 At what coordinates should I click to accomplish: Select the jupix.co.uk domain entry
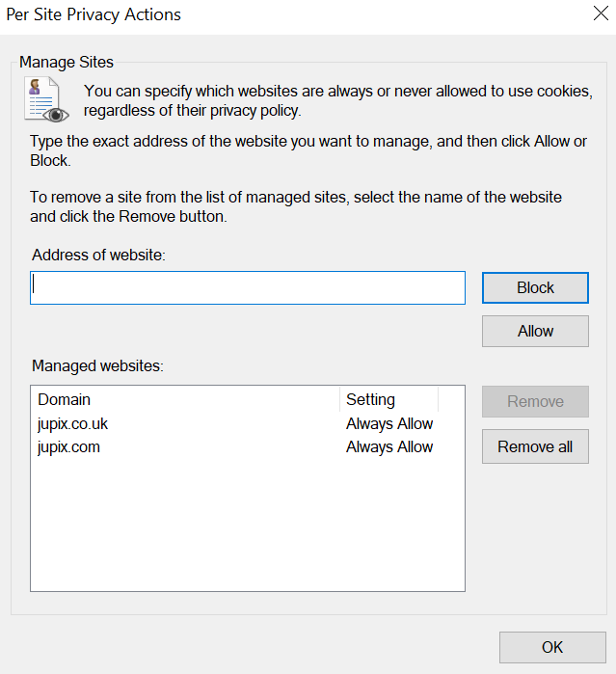(72, 424)
